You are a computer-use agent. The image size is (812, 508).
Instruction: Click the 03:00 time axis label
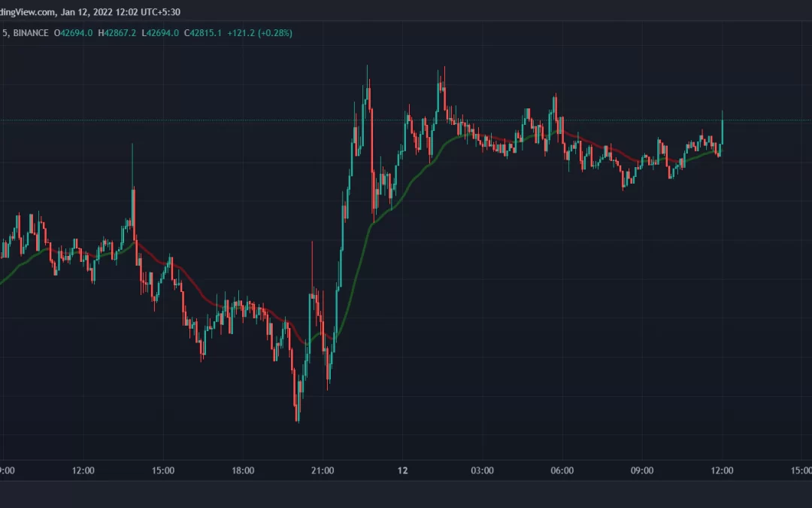[482, 470]
